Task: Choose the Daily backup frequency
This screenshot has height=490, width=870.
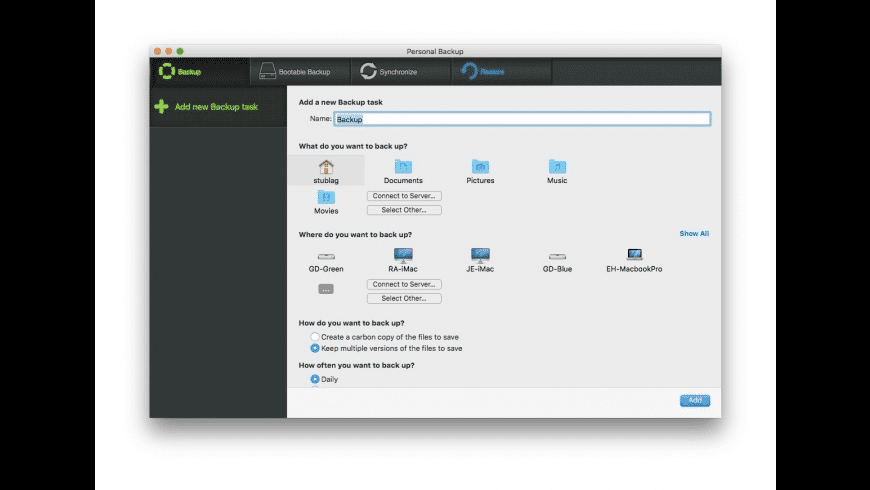Action: [315, 380]
